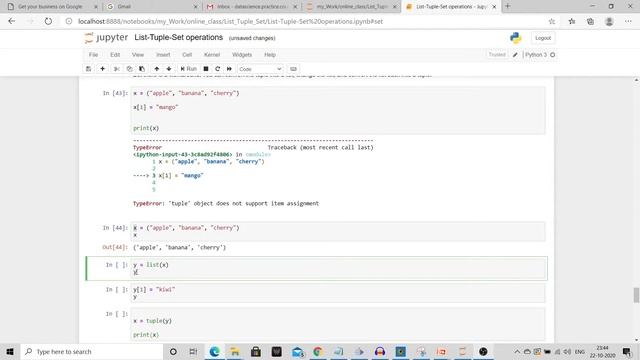This screenshot has height=360, width=640.
Task: Click the save and checkpoint icon
Action: click(x=89, y=69)
